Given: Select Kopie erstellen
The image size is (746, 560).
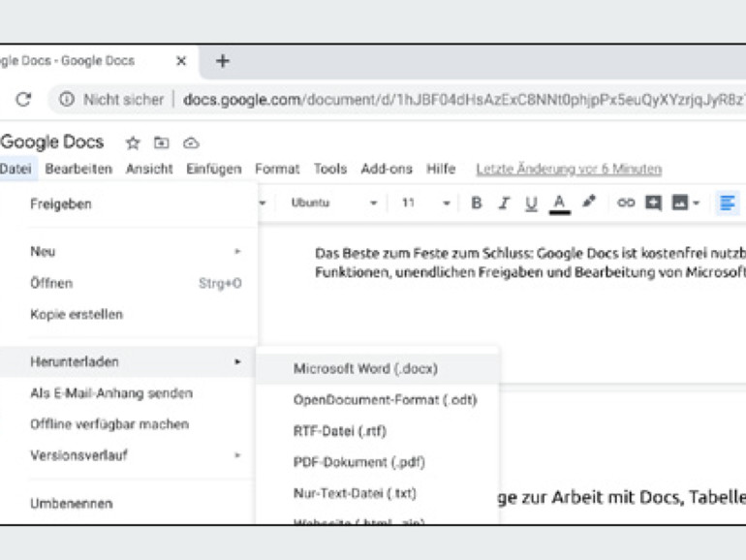Looking at the screenshot, I should click(129, 315).
